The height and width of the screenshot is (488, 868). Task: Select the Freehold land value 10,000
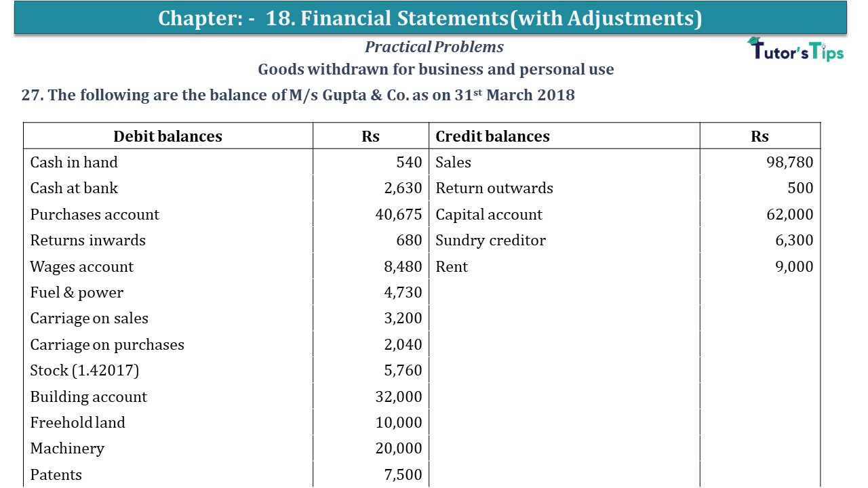coord(399,422)
